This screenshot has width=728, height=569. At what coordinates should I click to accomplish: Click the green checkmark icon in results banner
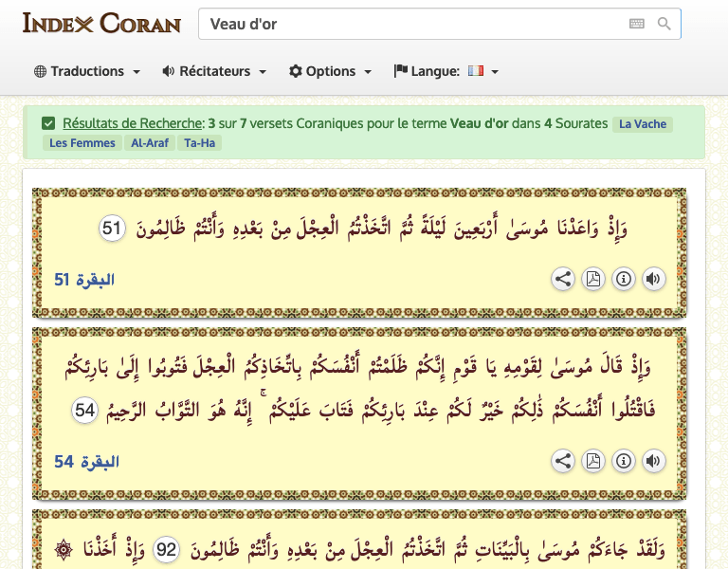(x=48, y=123)
